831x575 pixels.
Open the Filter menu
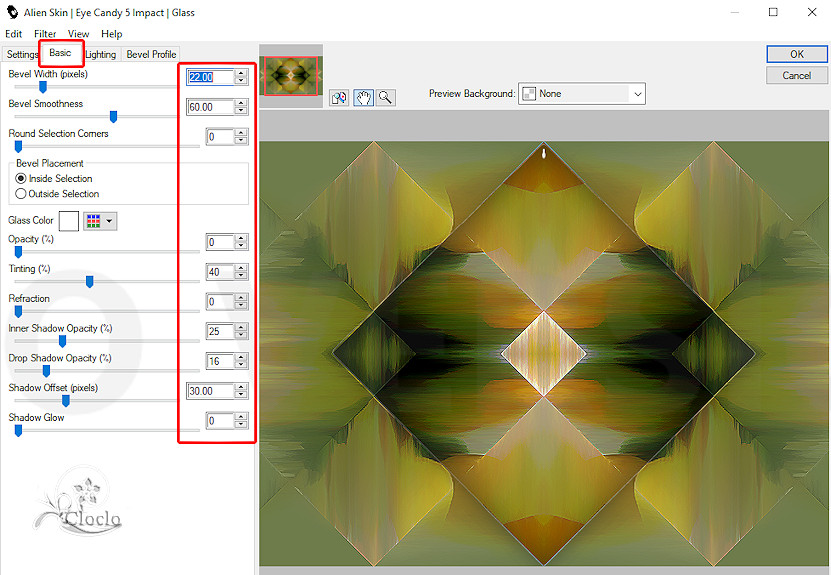45,34
